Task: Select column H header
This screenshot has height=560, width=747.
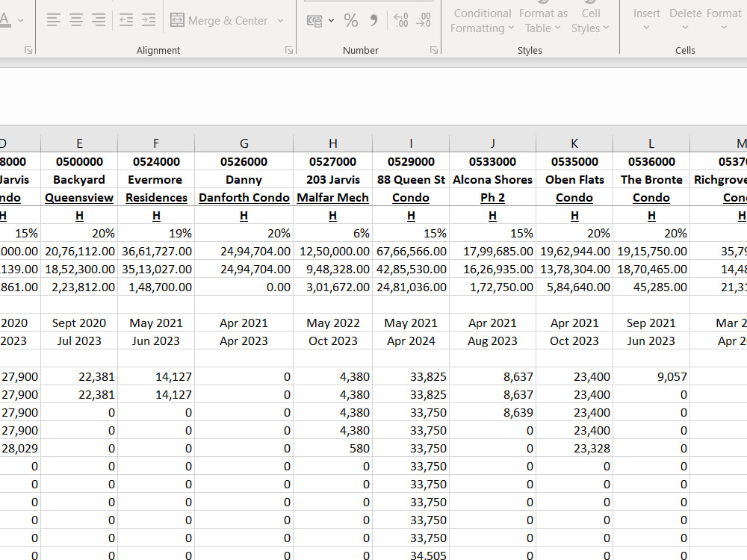Action: tap(332, 143)
